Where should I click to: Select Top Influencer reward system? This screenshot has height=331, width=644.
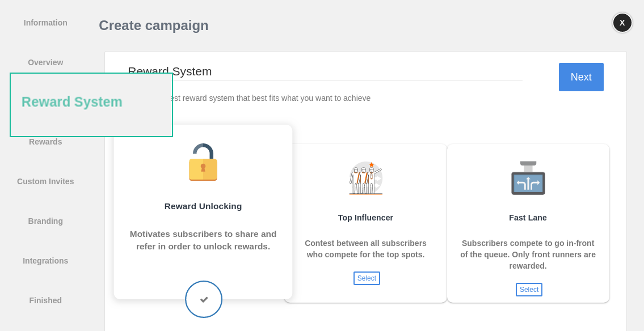pyautogui.click(x=367, y=278)
